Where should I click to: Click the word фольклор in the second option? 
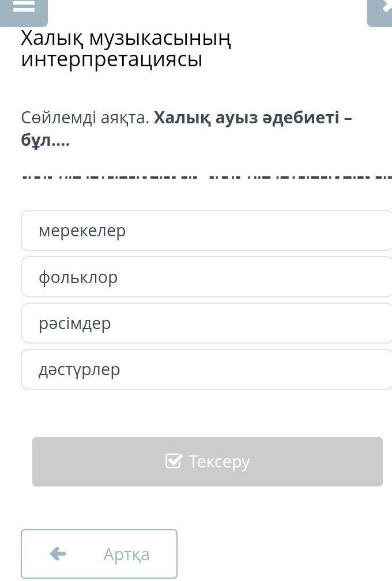[78, 277]
